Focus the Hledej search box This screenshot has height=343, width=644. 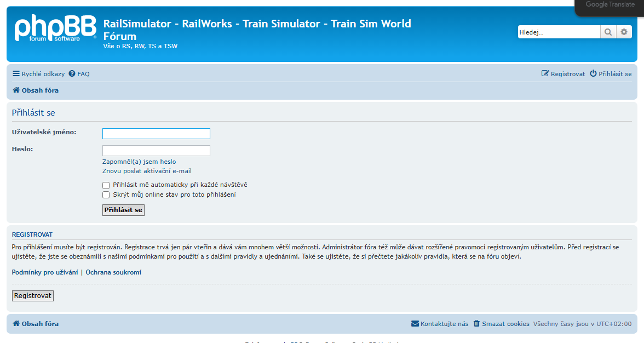(x=559, y=32)
